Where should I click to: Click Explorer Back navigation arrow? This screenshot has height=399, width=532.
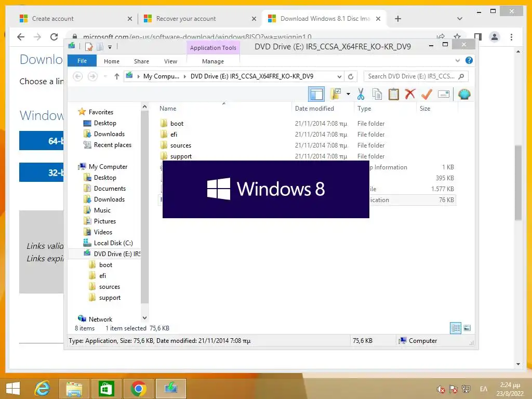tap(78, 76)
